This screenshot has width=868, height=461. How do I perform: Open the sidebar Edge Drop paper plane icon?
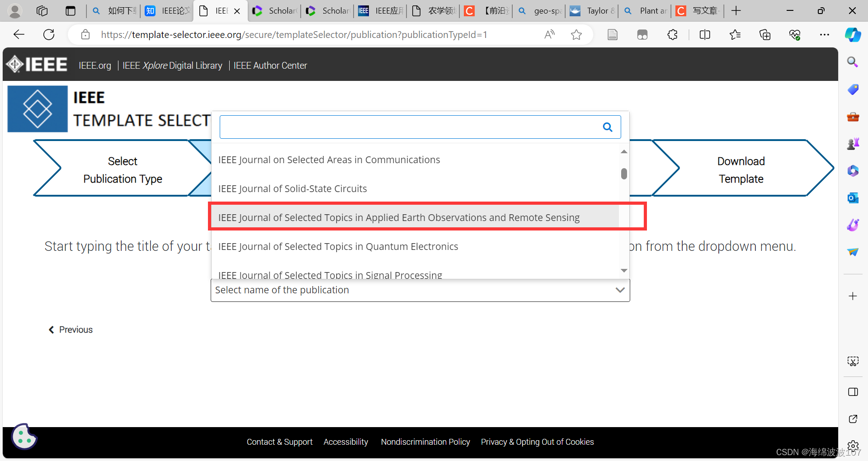(x=853, y=252)
